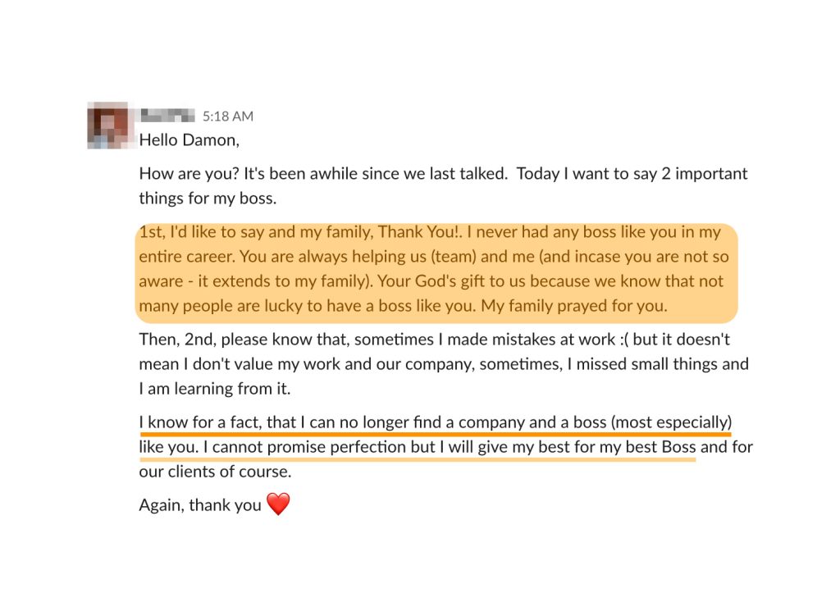Click the light orange underline beneath "like you. I cannot"
Viewport: 840px width, 616px height.
click(418, 459)
